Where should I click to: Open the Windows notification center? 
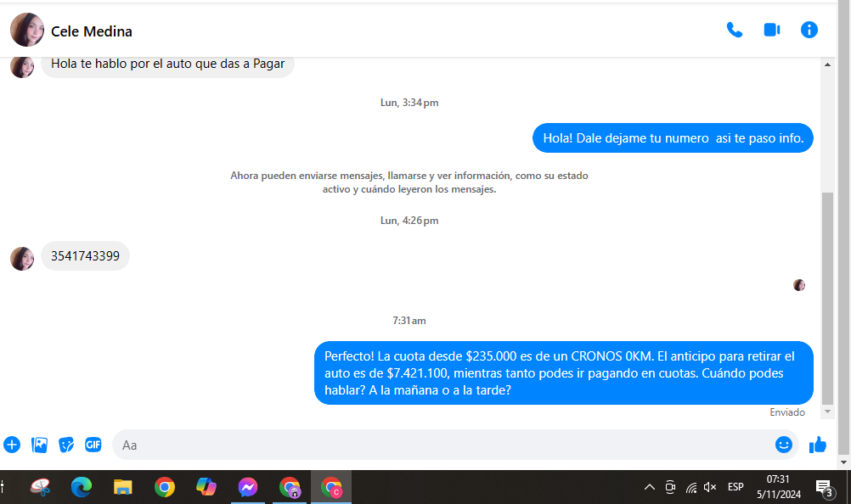pos(823,487)
